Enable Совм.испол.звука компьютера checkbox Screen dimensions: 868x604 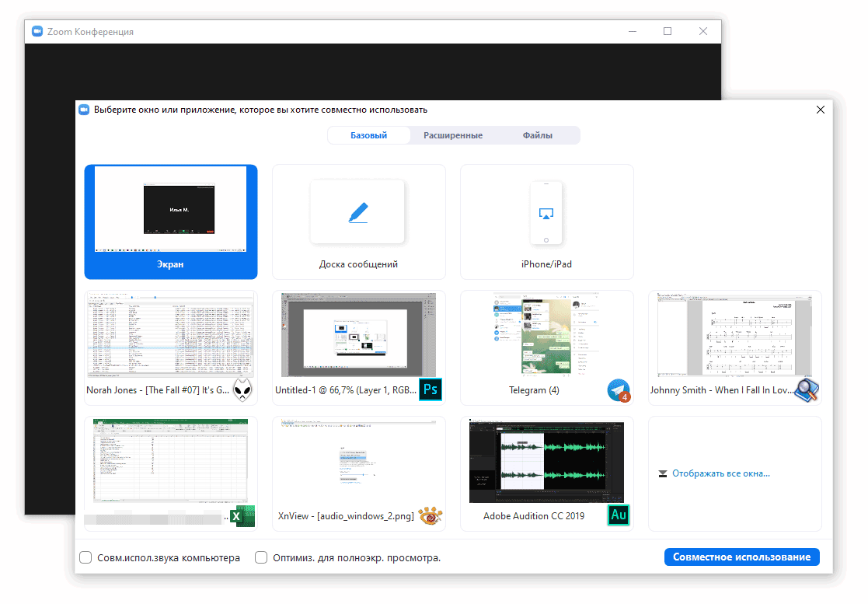(x=85, y=557)
